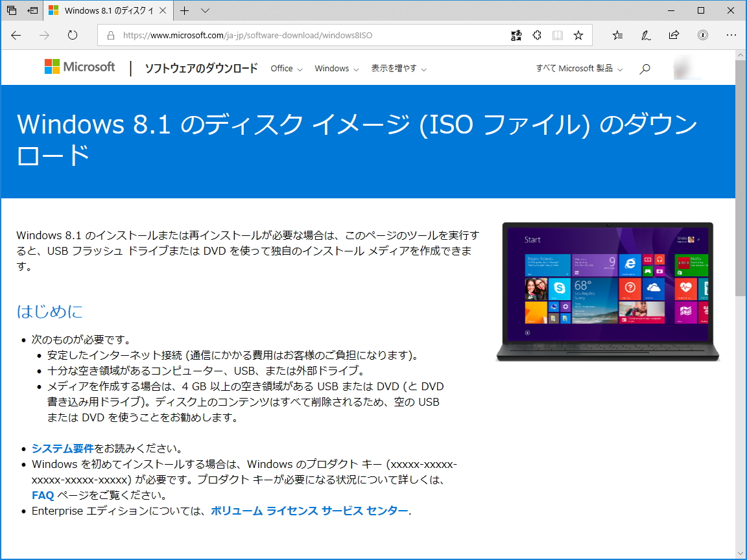Open the Share panel icon
Viewport: 747px width, 560px height.
point(674,36)
